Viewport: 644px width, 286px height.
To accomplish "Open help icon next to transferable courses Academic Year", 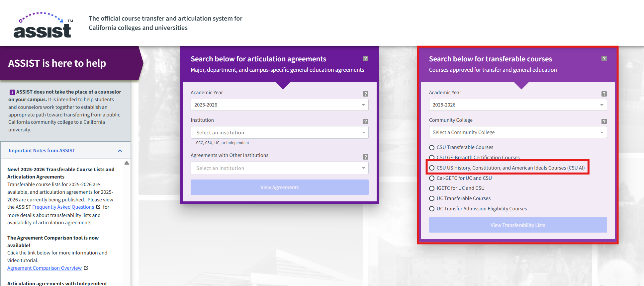I will point(604,94).
